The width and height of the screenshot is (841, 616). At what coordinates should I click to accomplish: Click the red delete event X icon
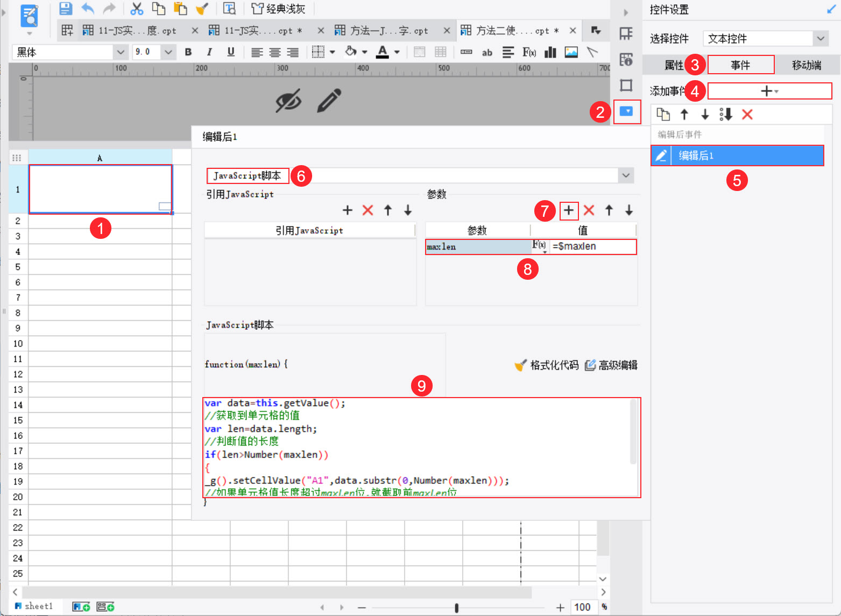(747, 114)
